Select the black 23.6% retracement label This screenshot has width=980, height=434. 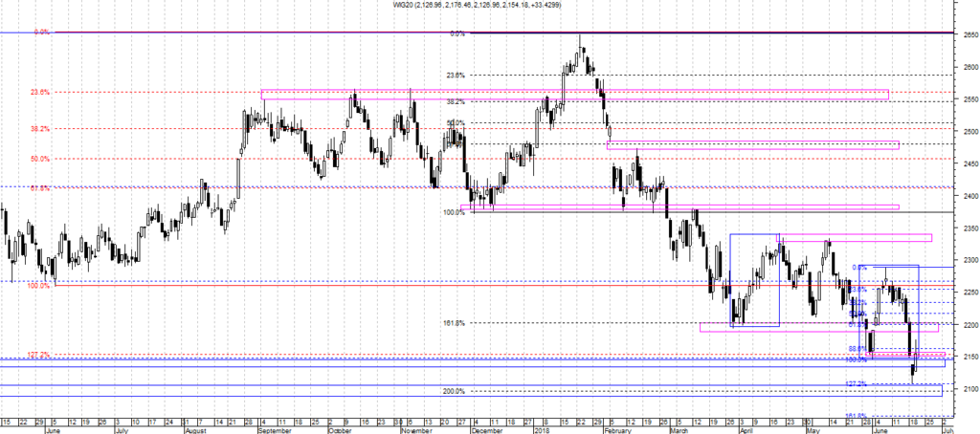[x=455, y=75]
